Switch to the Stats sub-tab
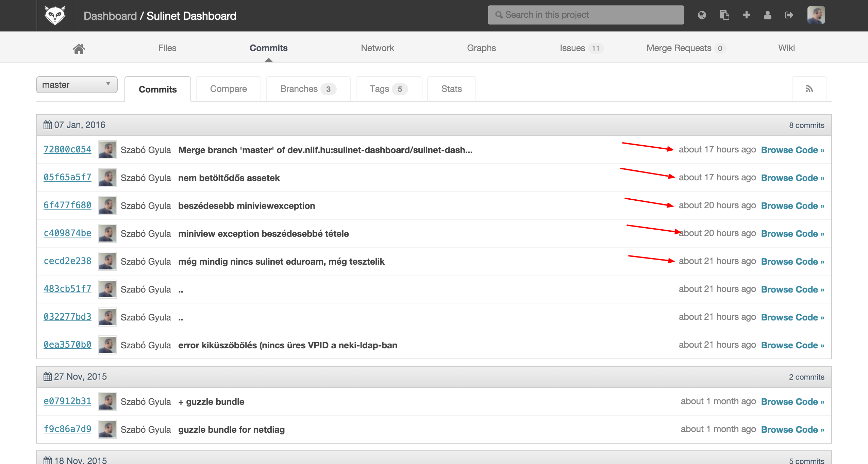 (x=451, y=89)
